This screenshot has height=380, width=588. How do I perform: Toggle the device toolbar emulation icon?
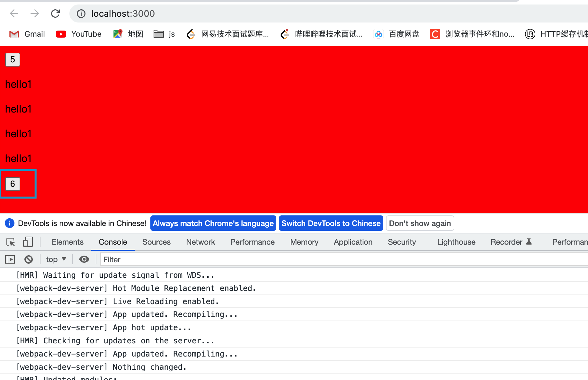[28, 242]
